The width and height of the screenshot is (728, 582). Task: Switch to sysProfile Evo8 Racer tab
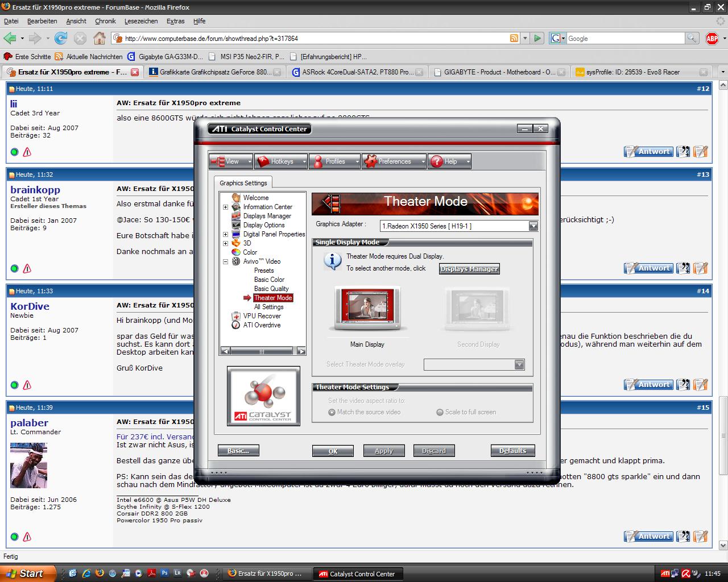(641, 72)
